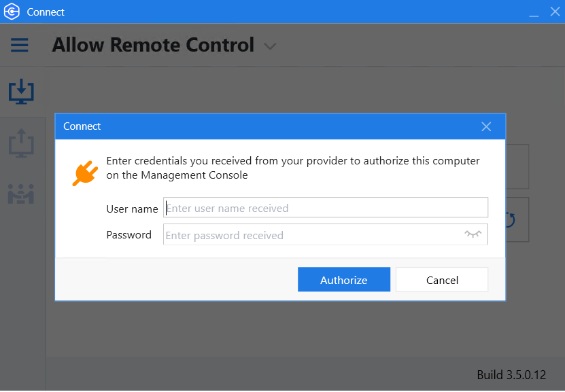
Task: Select the Allow Remote Control sidebar icon
Action: click(21, 92)
